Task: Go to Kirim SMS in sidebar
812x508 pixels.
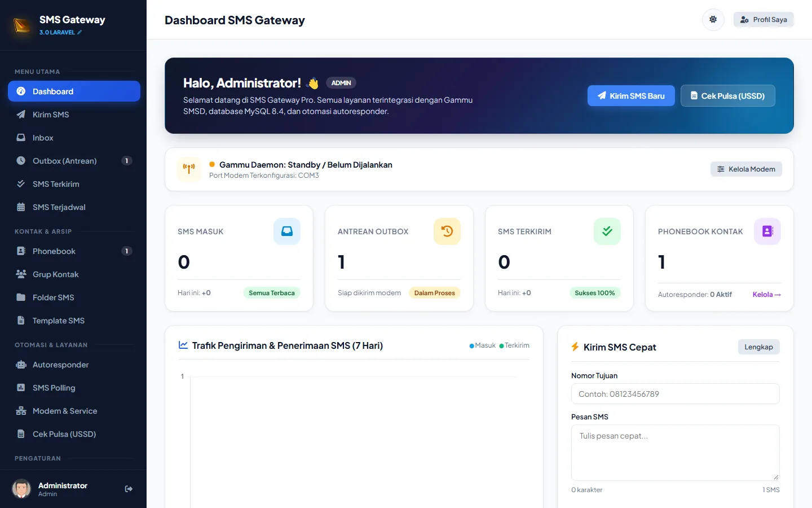Action: pos(74,115)
